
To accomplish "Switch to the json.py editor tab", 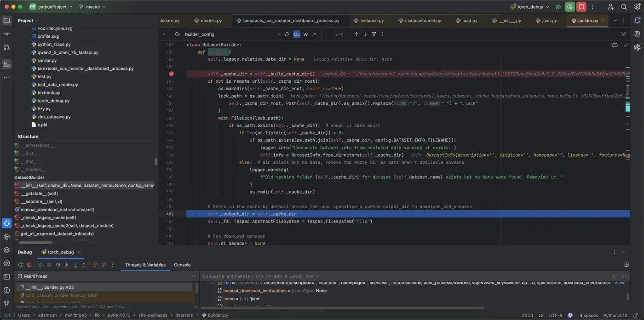I will click(x=546, y=21).
